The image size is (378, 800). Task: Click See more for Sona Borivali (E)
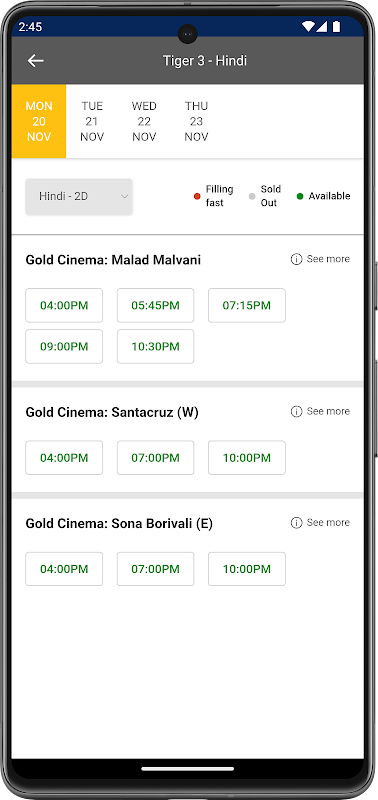328,522
